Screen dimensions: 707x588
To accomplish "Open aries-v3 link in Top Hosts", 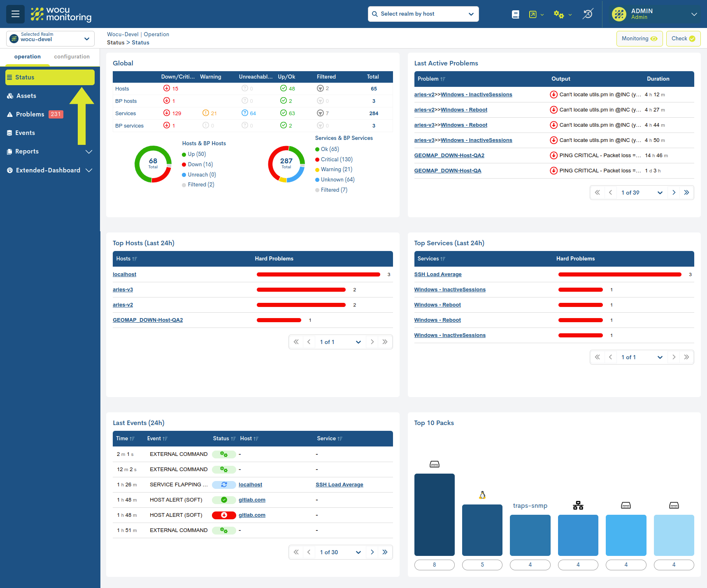I will click(x=123, y=290).
